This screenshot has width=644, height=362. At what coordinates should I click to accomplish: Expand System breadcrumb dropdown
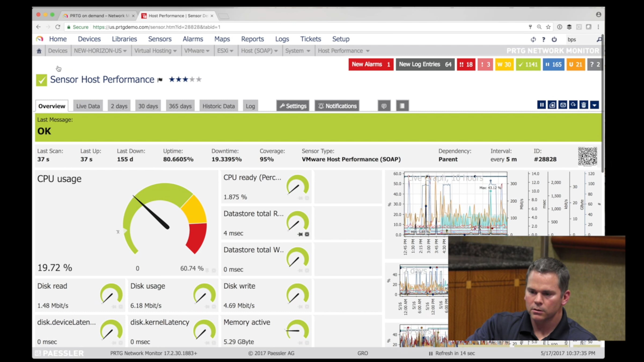coord(308,51)
